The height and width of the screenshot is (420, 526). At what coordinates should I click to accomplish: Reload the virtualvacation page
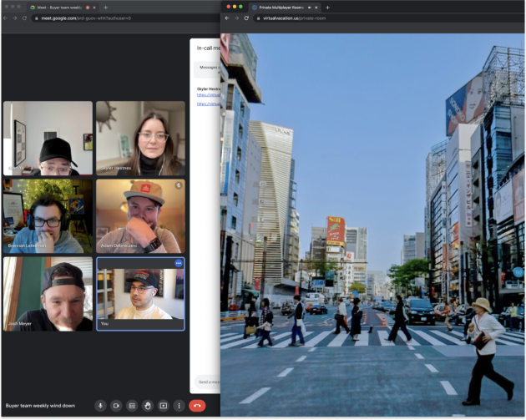click(x=246, y=18)
